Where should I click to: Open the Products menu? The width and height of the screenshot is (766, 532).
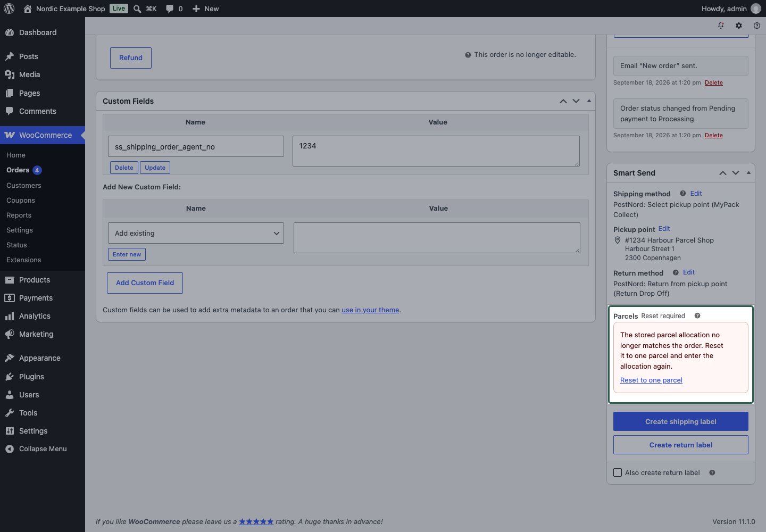click(43, 280)
